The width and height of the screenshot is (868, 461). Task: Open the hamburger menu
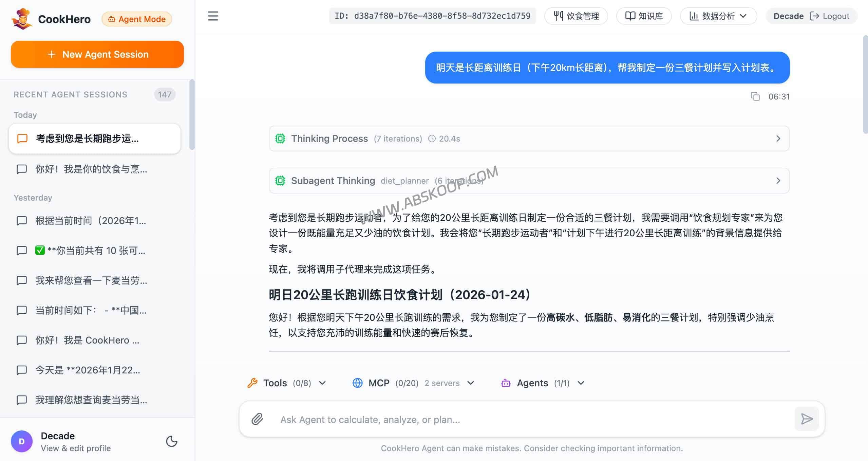click(213, 16)
